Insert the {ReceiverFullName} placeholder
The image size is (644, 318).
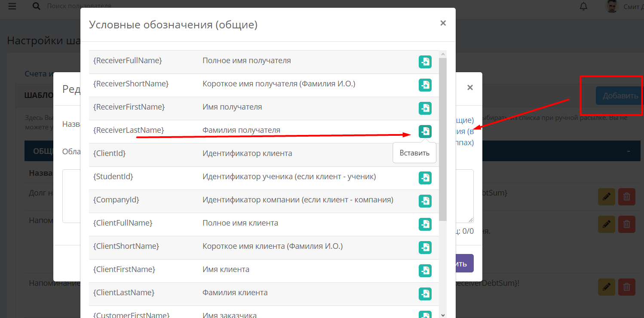pyautogui.click(x=425, y=62)
